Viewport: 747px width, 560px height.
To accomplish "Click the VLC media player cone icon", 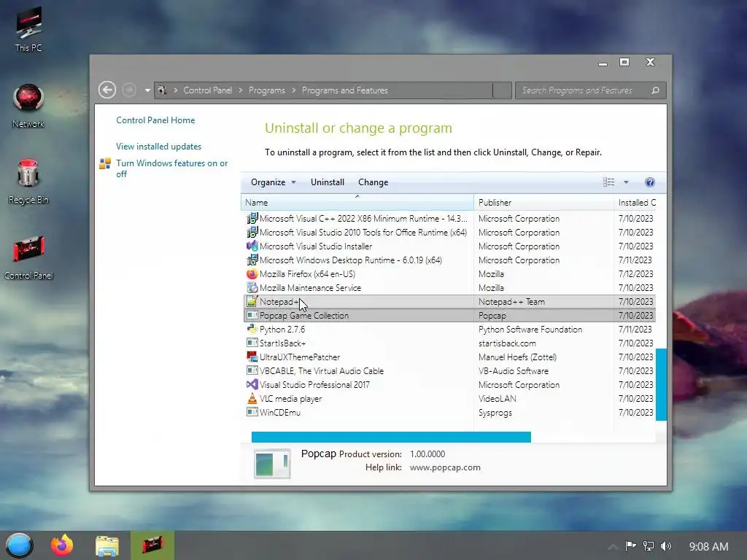I will point(252,399).
